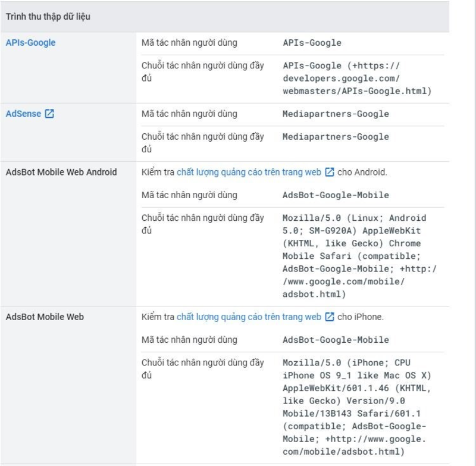The width and height of the screenshot is (476, 466).
Task: Open ad quality link in Android row
Action: 249,173
